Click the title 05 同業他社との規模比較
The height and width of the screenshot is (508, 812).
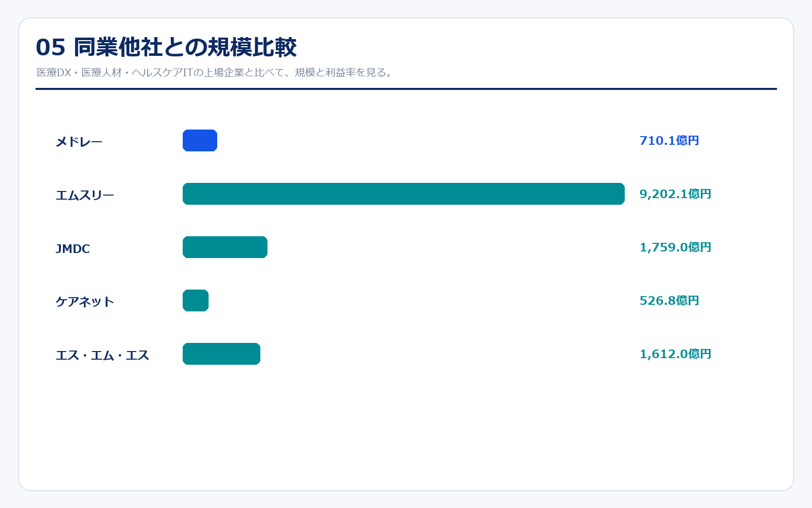[166, 47]
